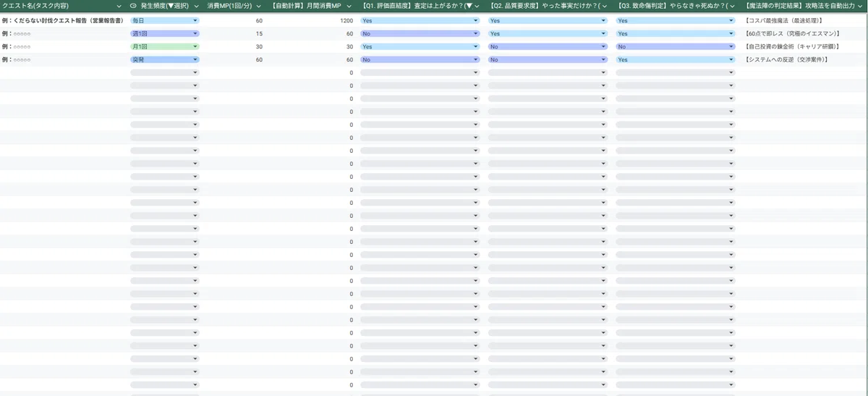Open Q3 Yes chip in the 週1回 row
Viewport: 868px width, 396px height.
tap(676, 33)
